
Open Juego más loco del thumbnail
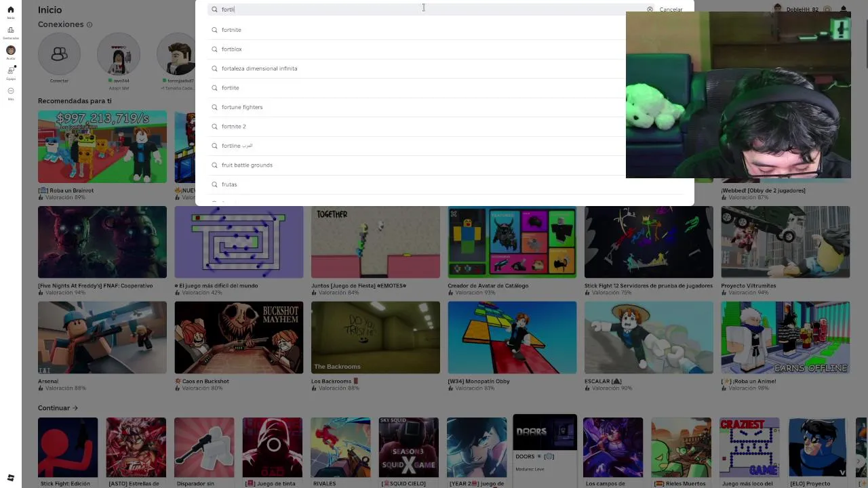pos(749,447)
